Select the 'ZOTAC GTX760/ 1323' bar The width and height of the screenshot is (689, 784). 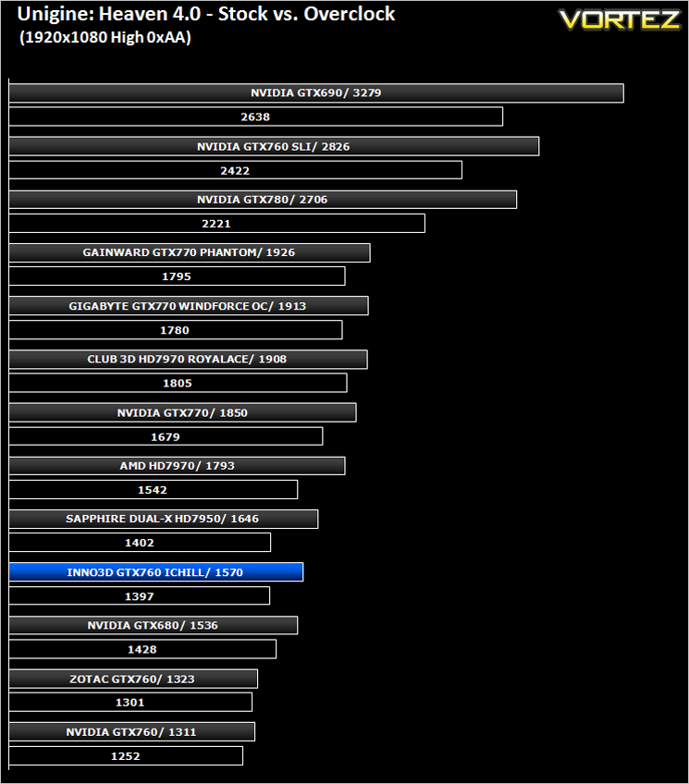pos(133,679)
